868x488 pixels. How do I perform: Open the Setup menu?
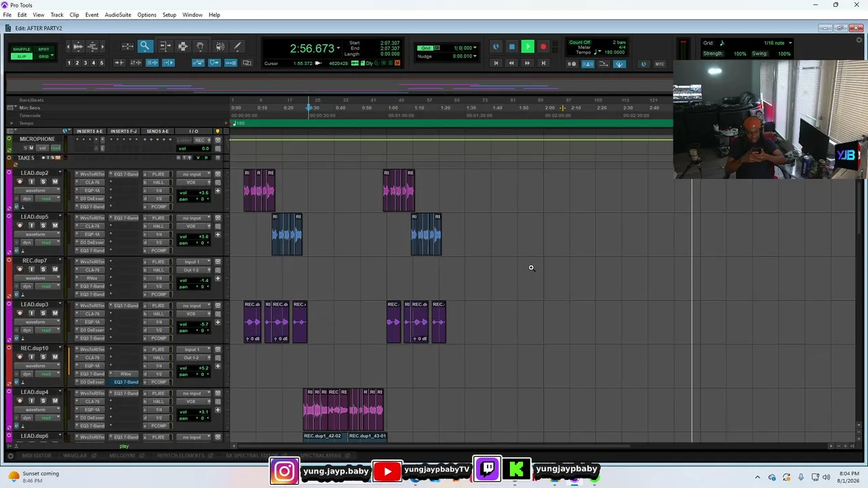(169, 15)
